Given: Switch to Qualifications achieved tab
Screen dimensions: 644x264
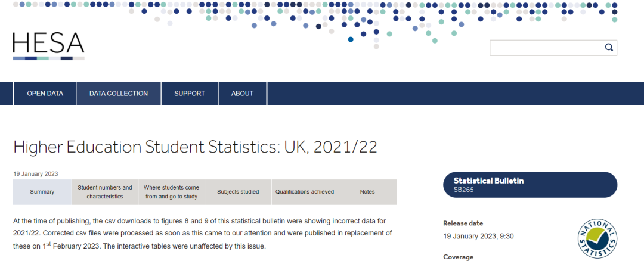Looking at the screenshot, I should (304, 192).
